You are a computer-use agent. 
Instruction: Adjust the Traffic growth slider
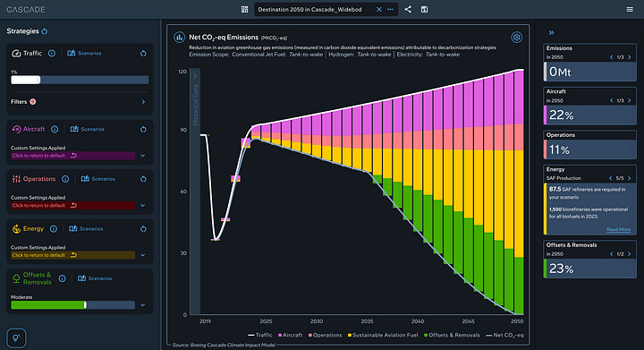point(80,80)
